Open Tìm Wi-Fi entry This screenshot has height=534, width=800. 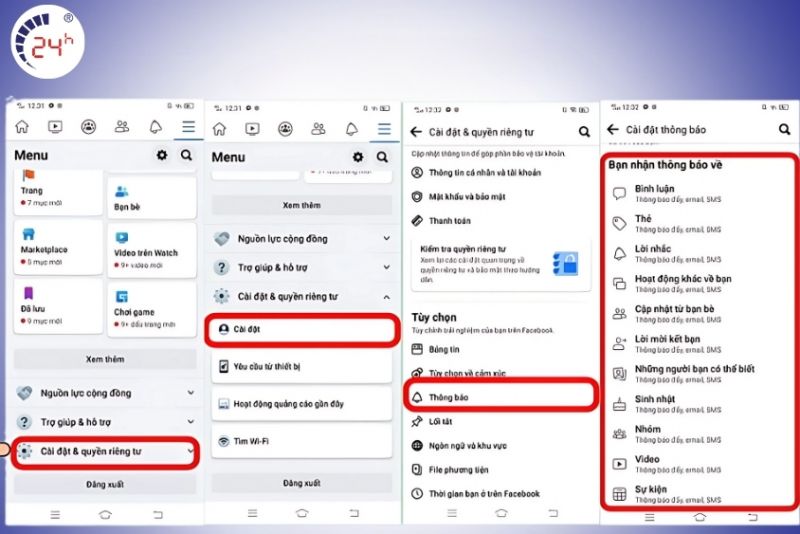coord(302,441)
